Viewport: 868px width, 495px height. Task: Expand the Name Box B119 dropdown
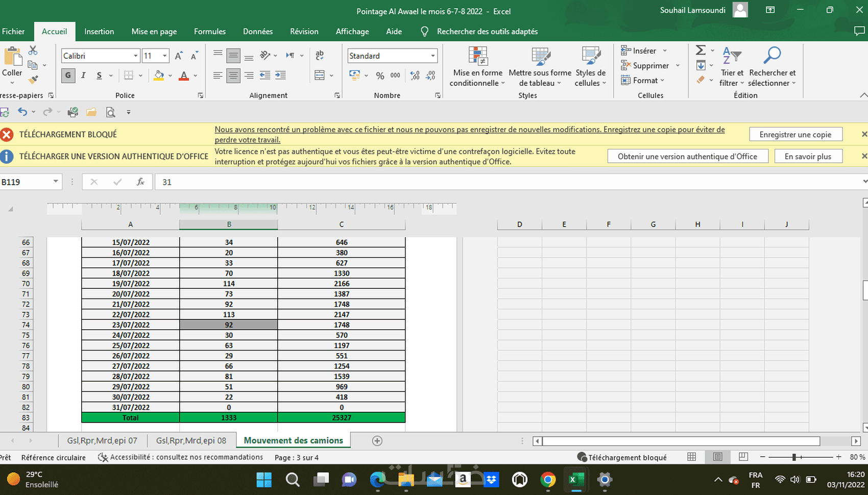coord(56,182)
